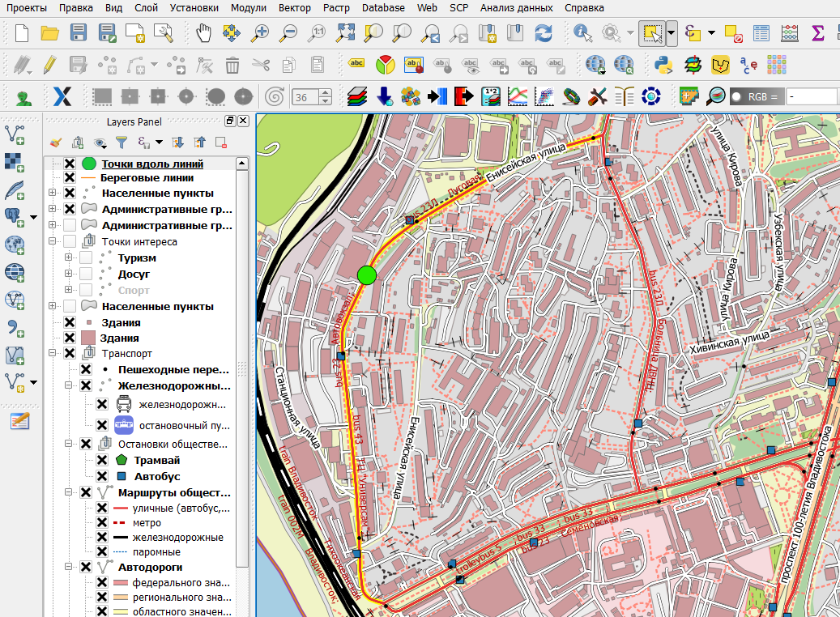Screen dimensions: 840x617
Task: Open the Python console icon
Action: (663, 66)
